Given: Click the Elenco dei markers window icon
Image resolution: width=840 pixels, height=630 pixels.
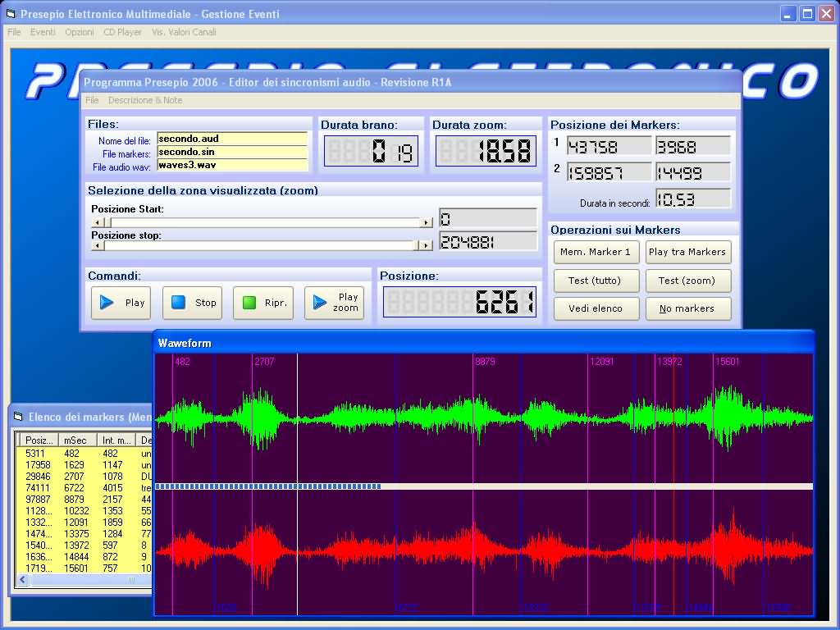Looking at the screenshot, I should [x=18, y=417].
